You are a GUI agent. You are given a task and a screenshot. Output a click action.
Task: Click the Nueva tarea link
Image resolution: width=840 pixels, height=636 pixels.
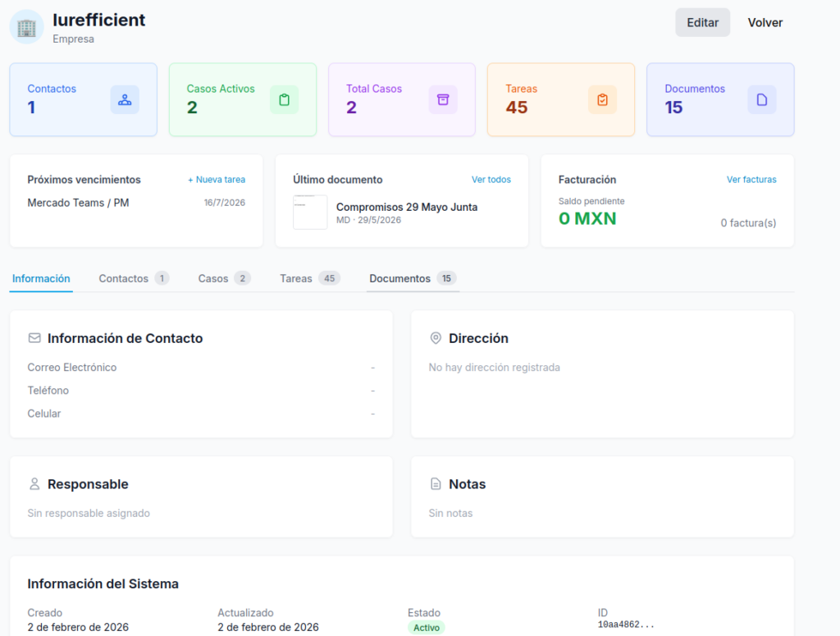coord(217,180)
